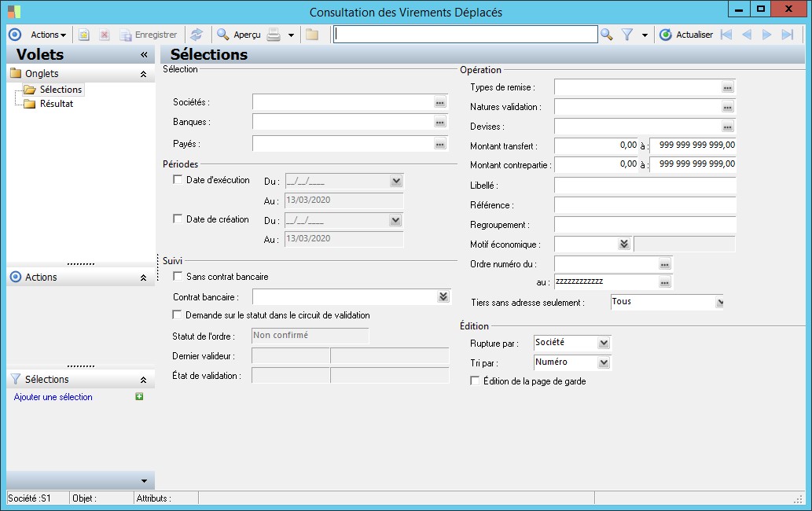
Task: Open the Aperçu print preview
Action: (239, 35)
